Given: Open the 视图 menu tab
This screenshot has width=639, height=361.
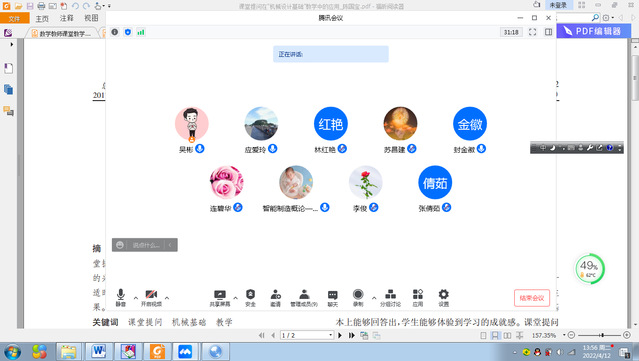Looking at the screenshot, I should [91, 18].
